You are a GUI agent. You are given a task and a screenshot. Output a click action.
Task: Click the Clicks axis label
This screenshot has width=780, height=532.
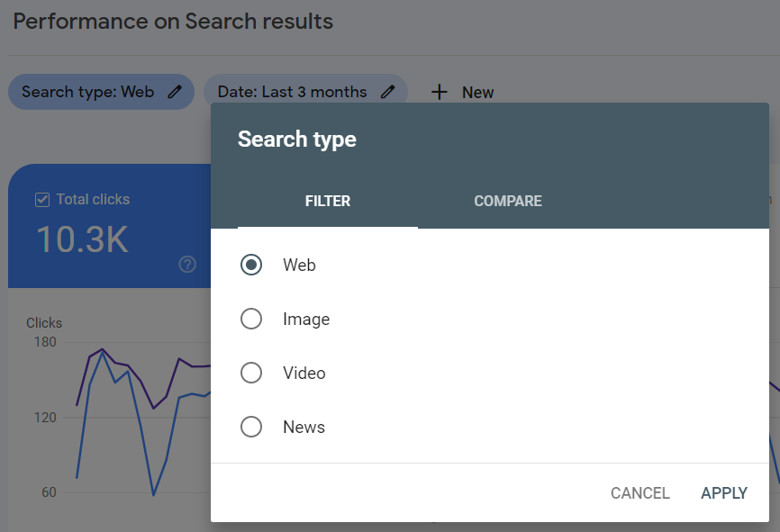click(x=44, y=322)
